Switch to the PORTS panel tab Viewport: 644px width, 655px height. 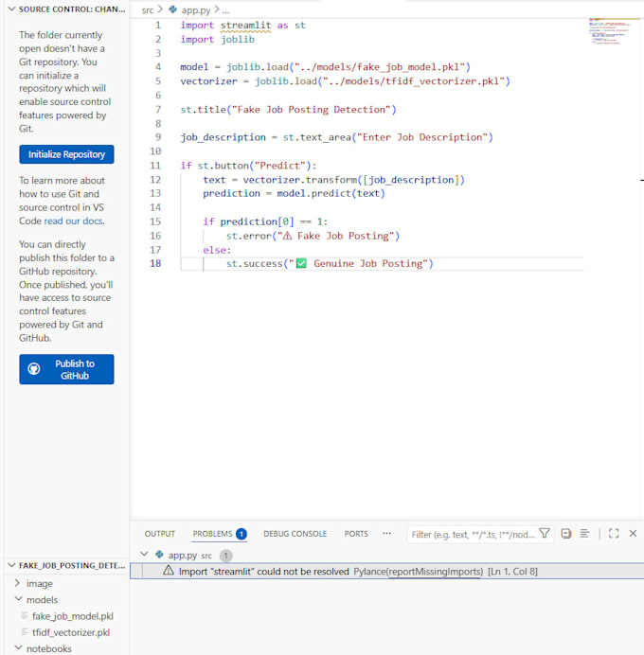[356, 534]
